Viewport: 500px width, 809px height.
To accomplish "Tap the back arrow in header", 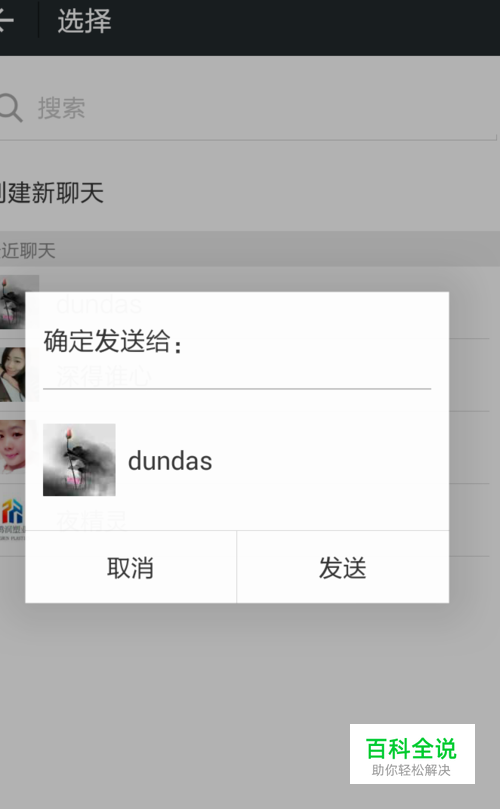I will [x=5, y=21].
